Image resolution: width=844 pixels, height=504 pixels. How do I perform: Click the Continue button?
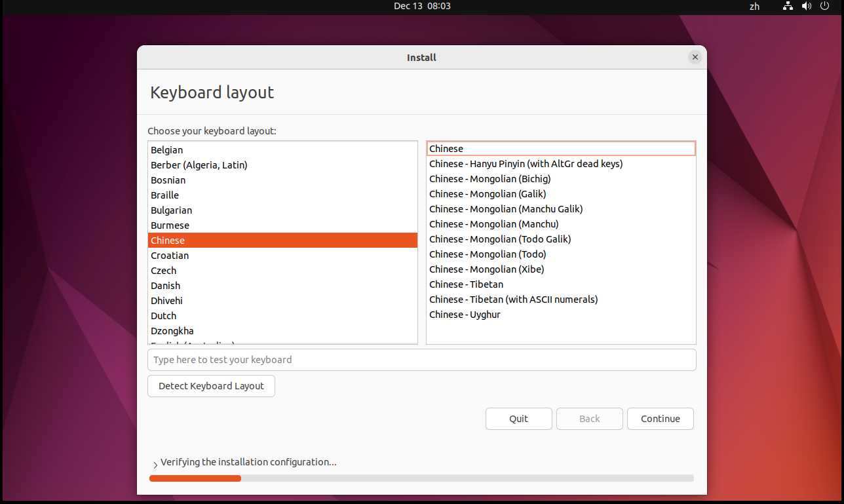tap(660, 419)
